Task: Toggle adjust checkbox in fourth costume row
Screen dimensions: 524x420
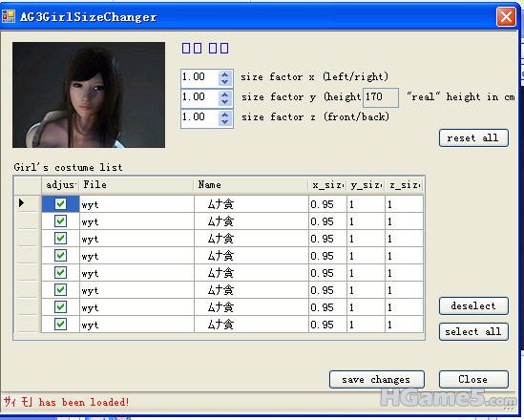Action: (x=60, y=256)
